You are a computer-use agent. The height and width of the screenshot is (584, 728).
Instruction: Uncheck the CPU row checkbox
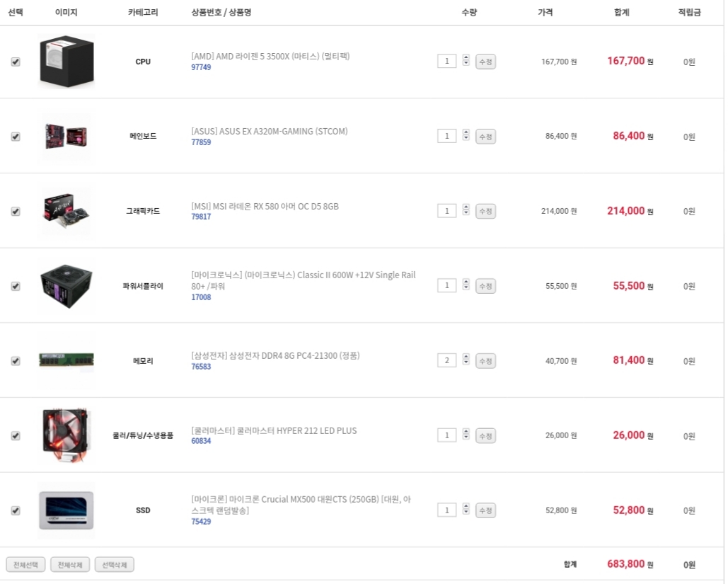16,62
